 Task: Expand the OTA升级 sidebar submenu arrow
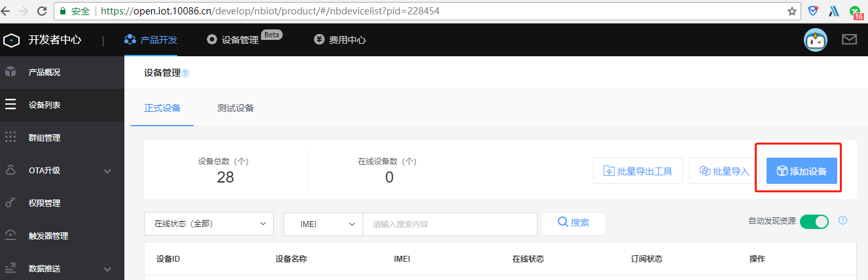(x=108, y=171)
